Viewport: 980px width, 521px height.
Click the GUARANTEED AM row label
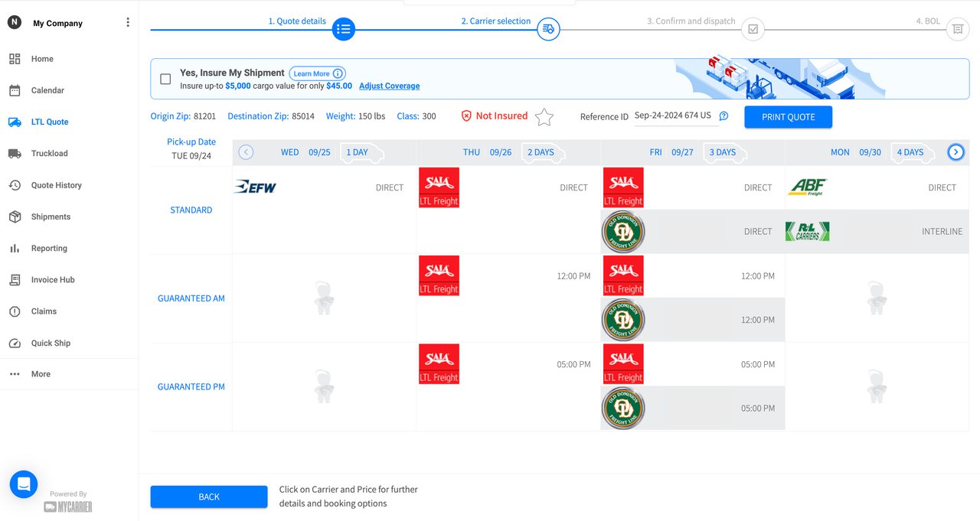191,298
